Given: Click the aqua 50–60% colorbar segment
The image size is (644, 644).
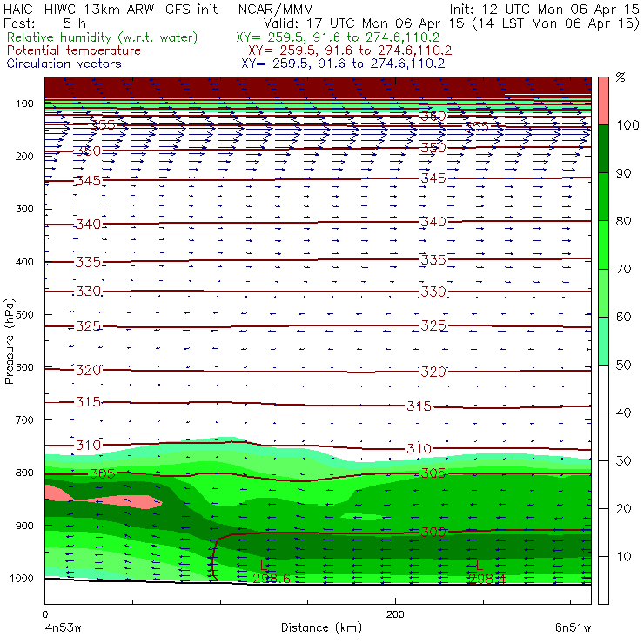Looking at the screenshot, I should click(x=603, y=341).
